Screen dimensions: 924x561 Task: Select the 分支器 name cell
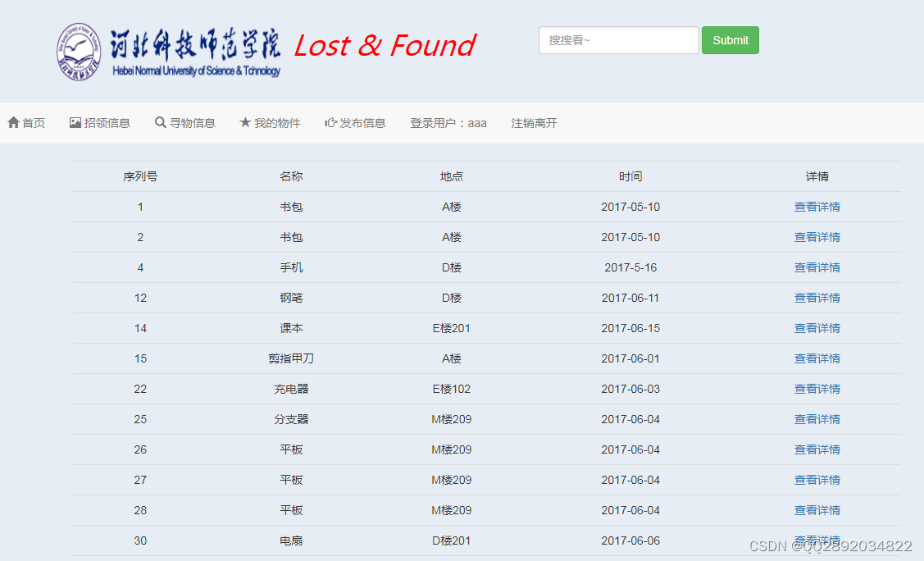[291, 419]
